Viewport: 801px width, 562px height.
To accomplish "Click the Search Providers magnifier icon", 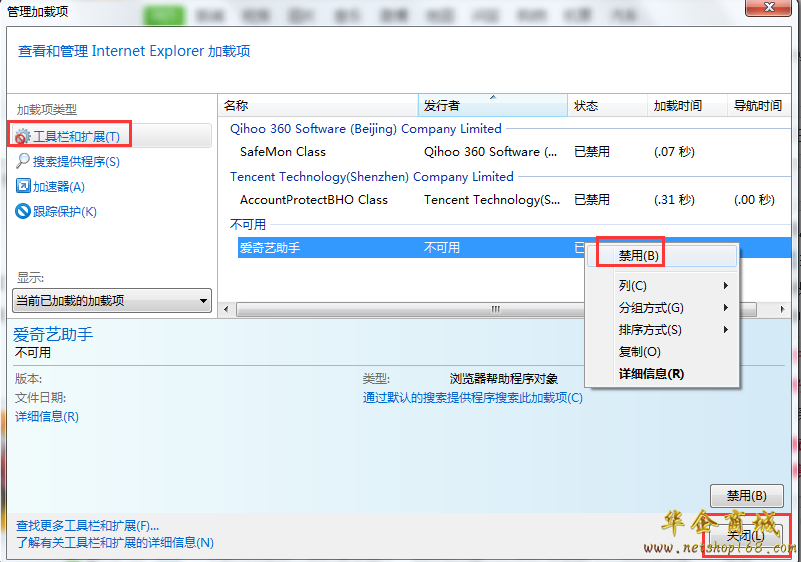I will (x=23, y=161).
